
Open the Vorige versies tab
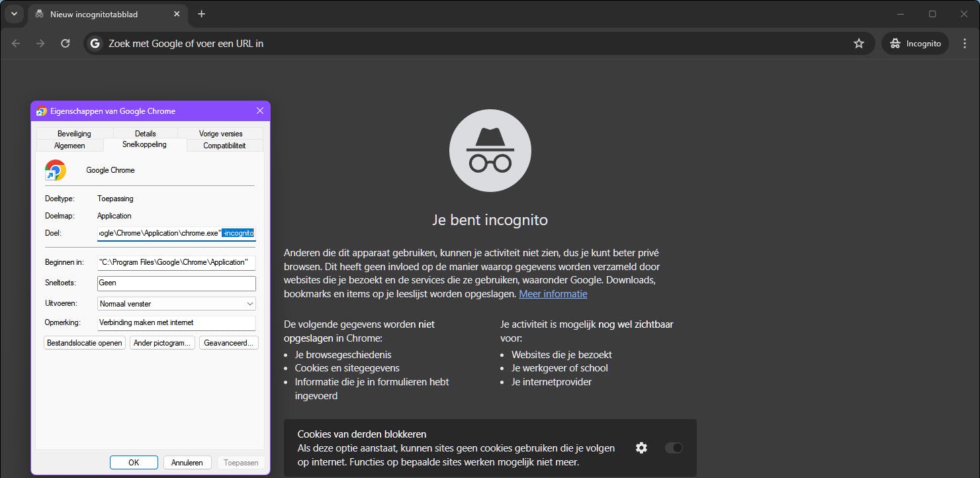pos(221,134)
